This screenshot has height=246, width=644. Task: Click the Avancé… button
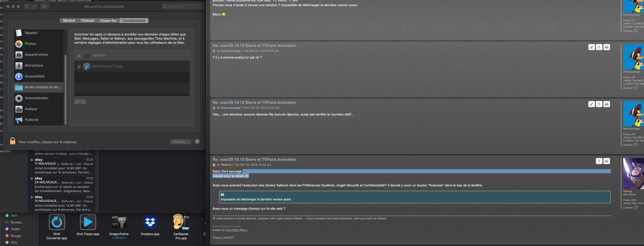181,142
